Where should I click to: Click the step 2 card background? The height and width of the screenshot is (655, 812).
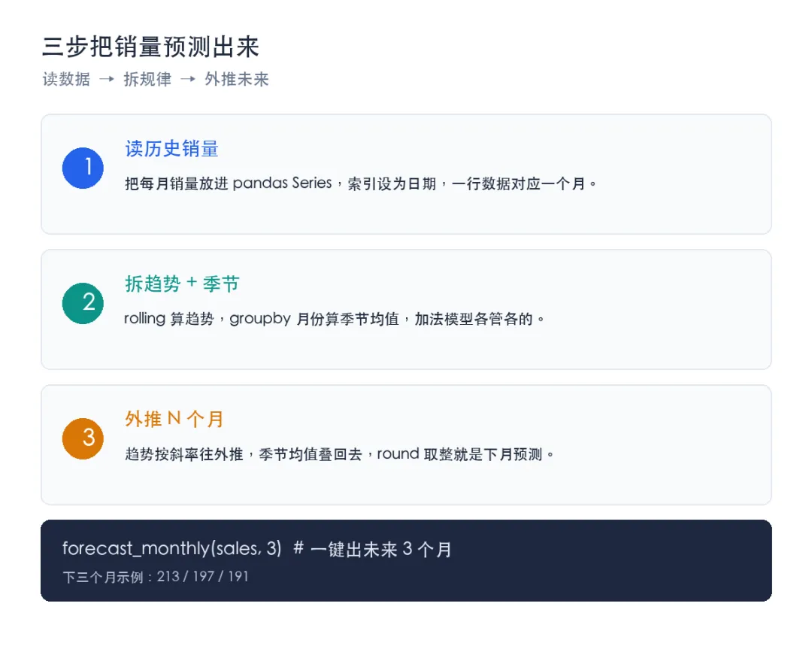coord(406,310)
